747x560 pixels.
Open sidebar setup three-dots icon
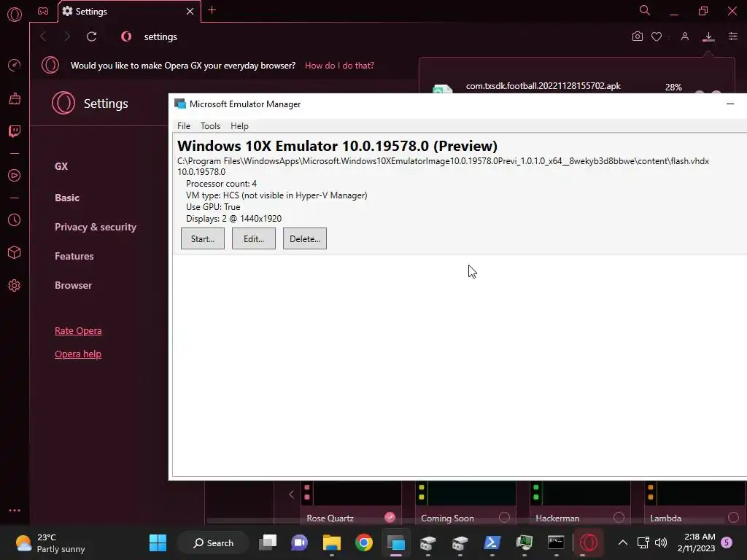click(x=15, y=510)
